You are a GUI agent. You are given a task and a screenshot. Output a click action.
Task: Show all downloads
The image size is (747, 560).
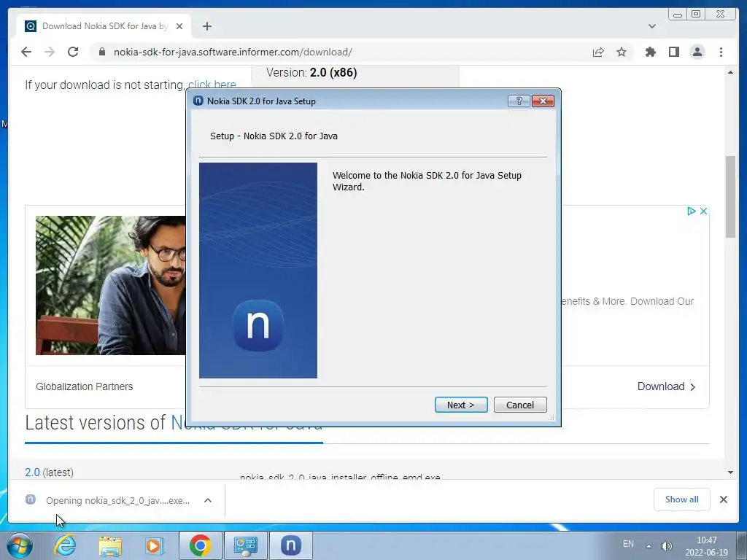pyautogui.click(x=682, y=499)
